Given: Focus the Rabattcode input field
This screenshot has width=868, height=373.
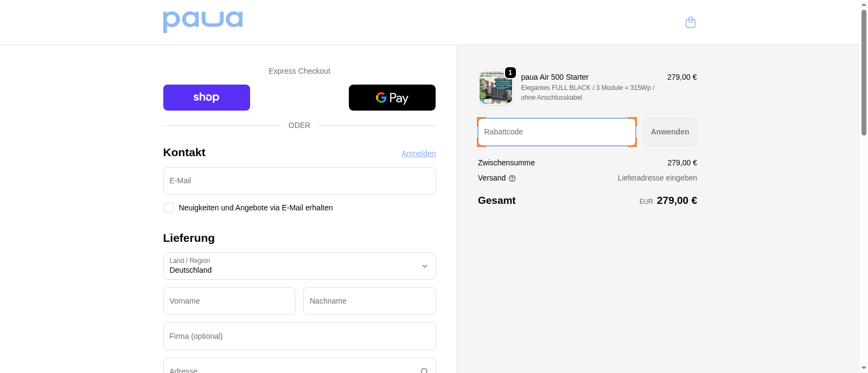Looking at the screenshot, I should tap(556, 132).
